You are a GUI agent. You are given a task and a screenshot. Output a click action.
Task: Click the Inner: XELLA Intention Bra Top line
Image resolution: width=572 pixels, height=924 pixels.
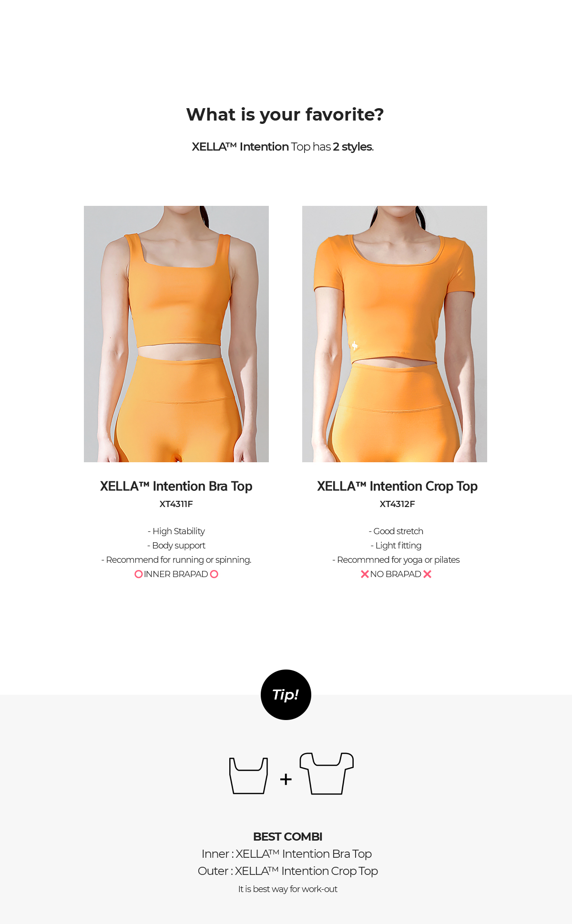pos(287,854)
